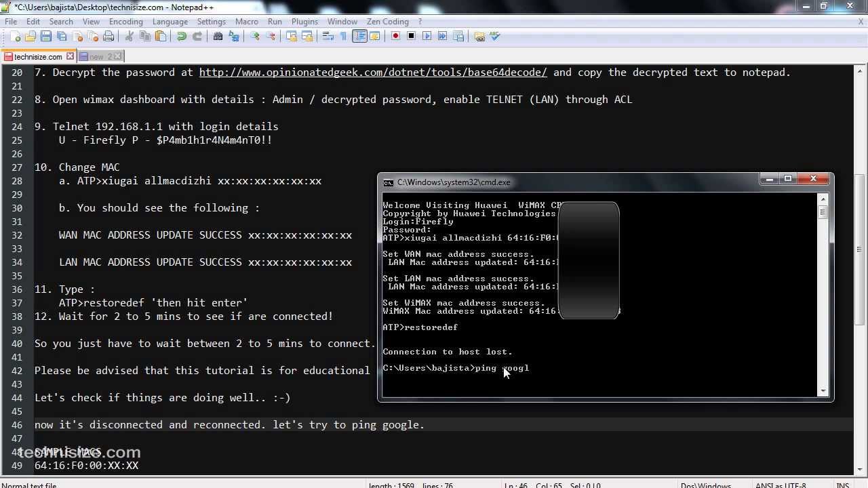This screenshot has width=868, height=488.
Task: Open the View menu
Action: click(x=91, y=21)
